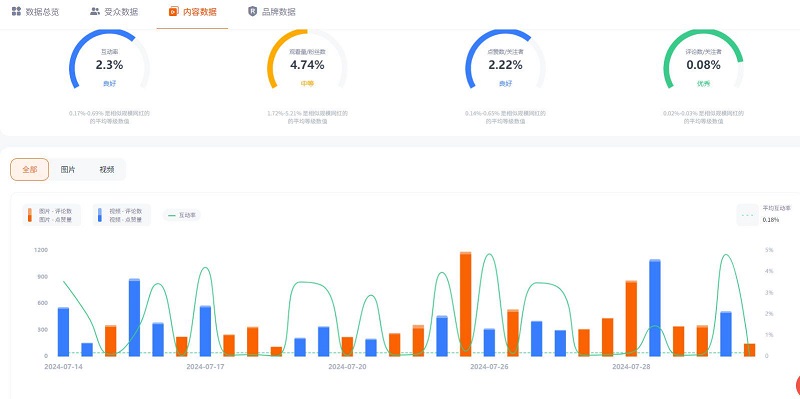Click the 品牌数据 shield icon
Image resolution: width=800 pixels, height=399 pixels.
tap(253, 11)
